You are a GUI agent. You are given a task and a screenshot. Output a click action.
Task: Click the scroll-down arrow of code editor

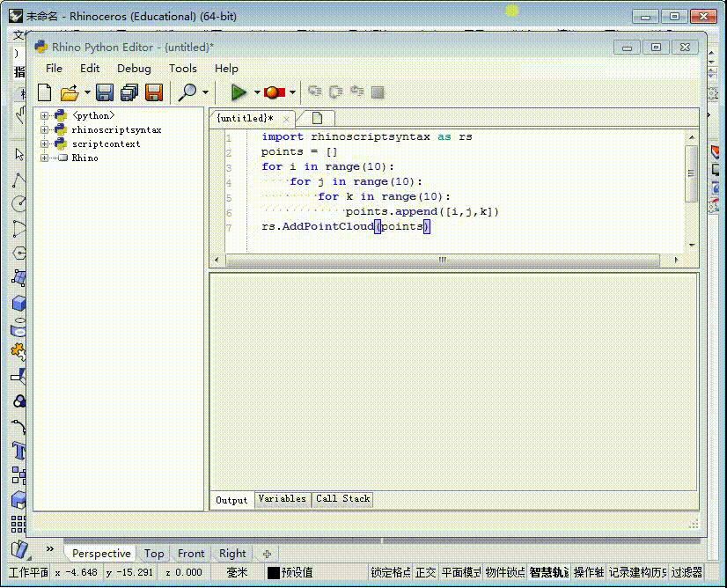(691, 245)
